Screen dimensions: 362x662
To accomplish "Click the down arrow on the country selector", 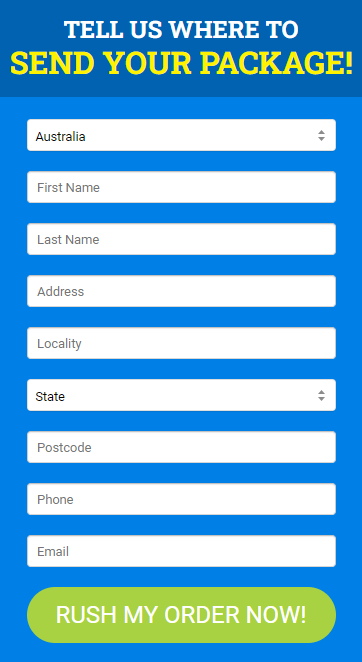I will coord(321,138).
